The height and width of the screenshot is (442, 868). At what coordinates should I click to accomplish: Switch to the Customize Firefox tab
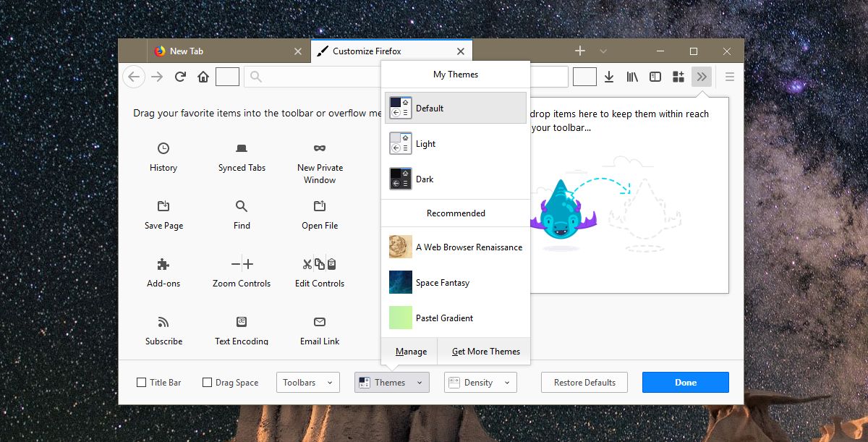[x=391, y=51]
